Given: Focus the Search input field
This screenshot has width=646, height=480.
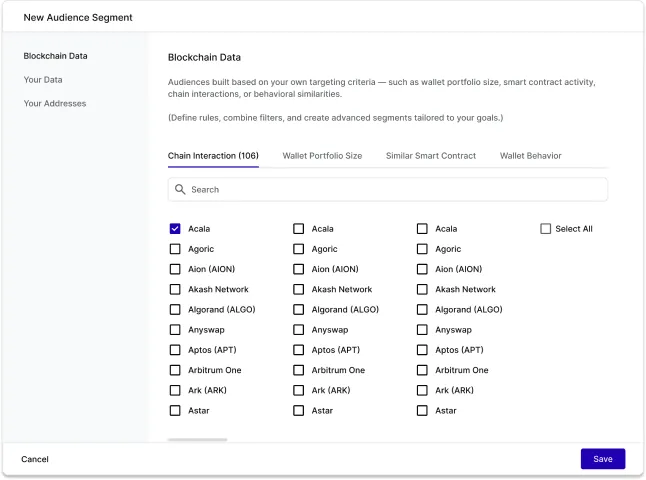Looking at the screenshot, I should tap(387, 190).
